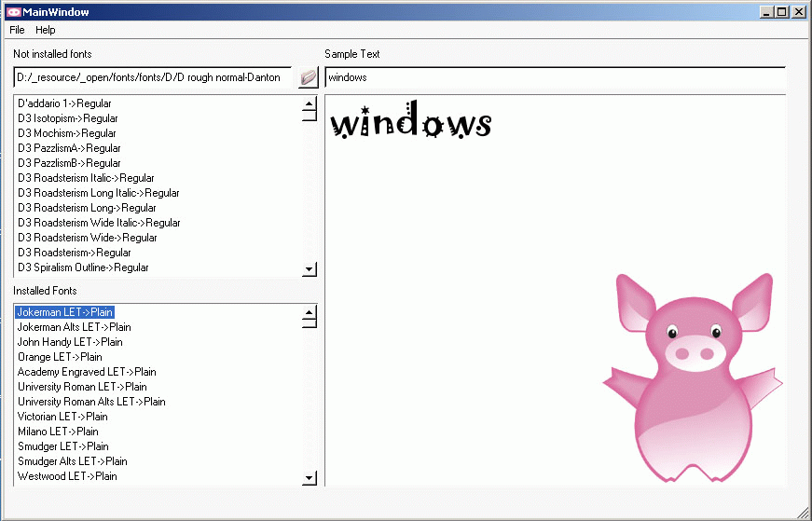This screenshot has height=521, width=812.
Task: Select D3 Roadsterism->Regular font
Action: (74, 253)
